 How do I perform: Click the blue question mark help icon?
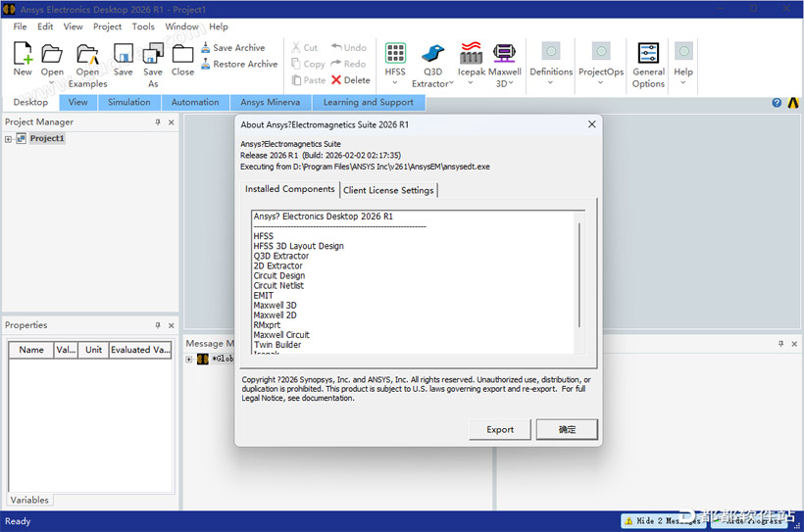point(777,103)
